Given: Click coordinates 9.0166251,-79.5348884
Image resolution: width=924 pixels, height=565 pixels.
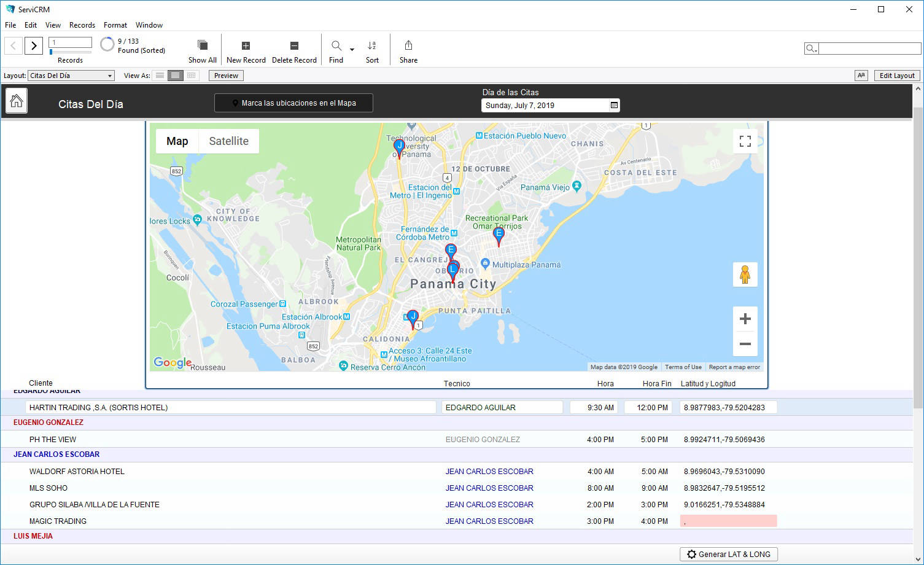Looking at the screenshot, I should tap(724, 505).
